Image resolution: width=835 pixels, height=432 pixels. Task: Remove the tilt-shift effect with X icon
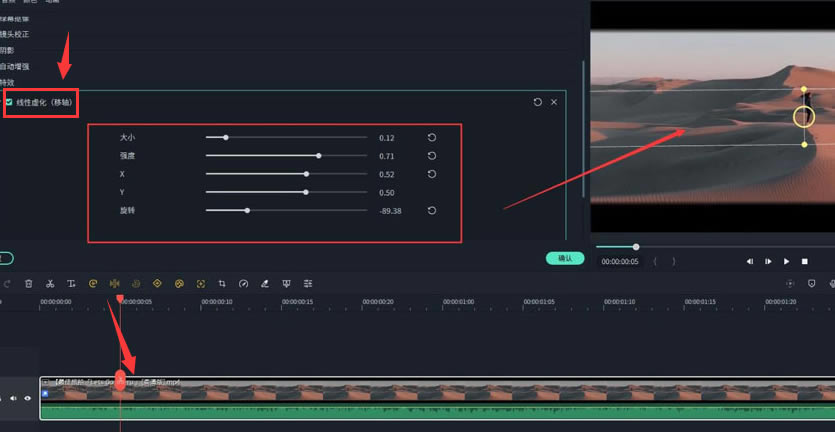[554, 102]
